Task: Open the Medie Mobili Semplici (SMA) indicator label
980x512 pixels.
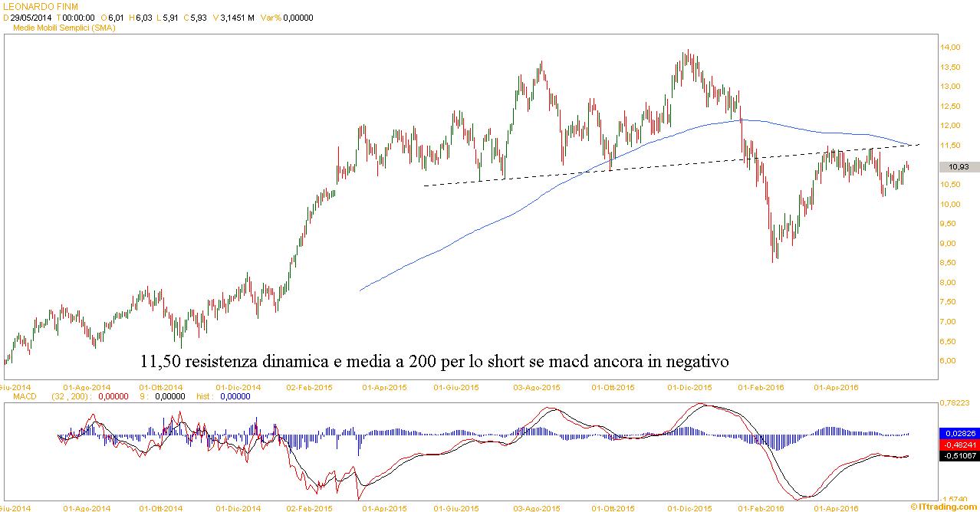Action: point(65,27)
